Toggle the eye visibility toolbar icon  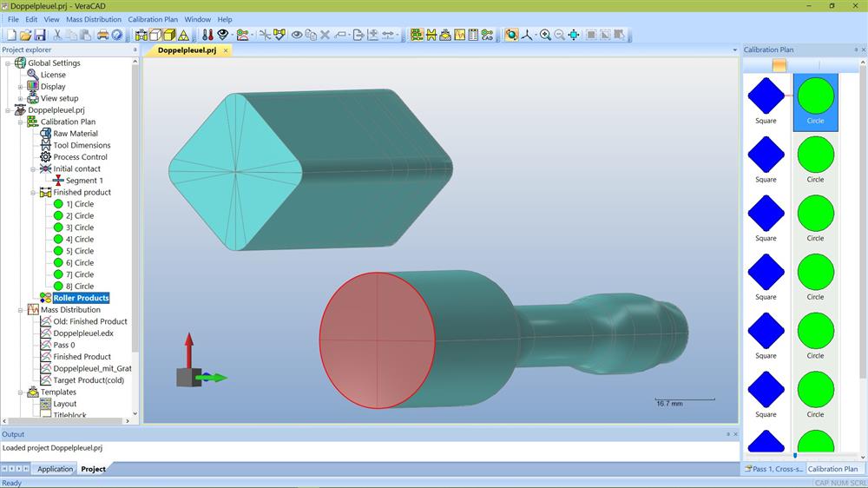tap(297, 35)
